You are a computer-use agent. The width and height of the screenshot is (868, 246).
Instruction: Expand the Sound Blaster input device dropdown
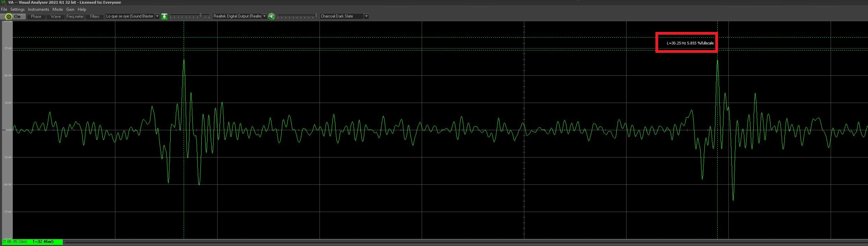coord(157,16)
